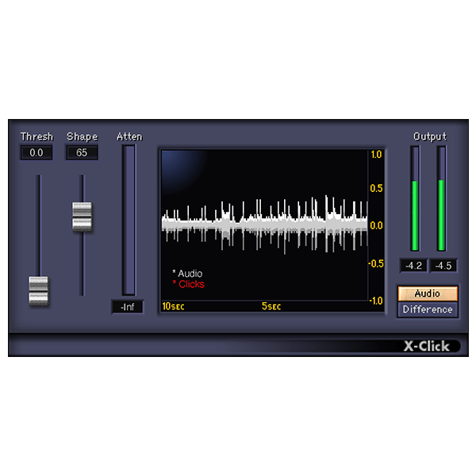This screenshot has width=476, height=476.
Task: Click the Shape label
Action: [x=83, y=137]
